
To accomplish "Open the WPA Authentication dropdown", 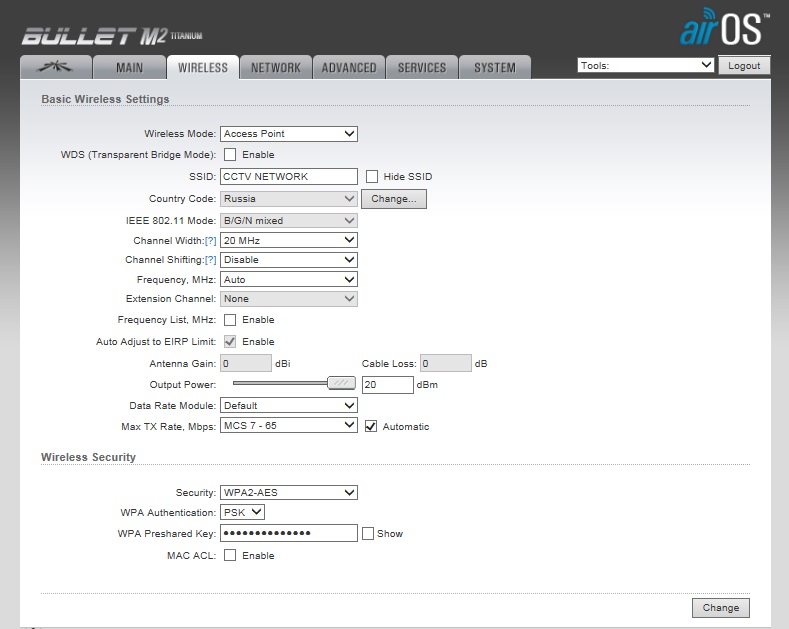I will tap(243, 513).
